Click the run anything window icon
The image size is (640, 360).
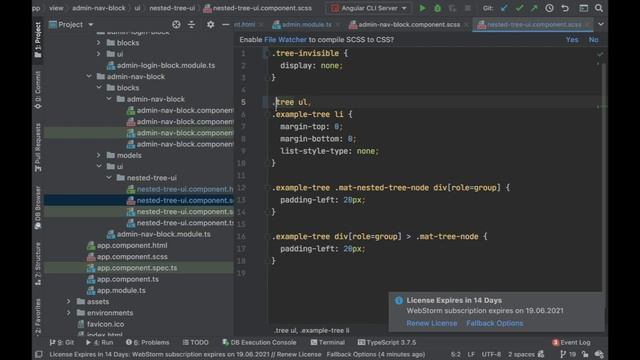pyautogui.click(x=584, y=8)
